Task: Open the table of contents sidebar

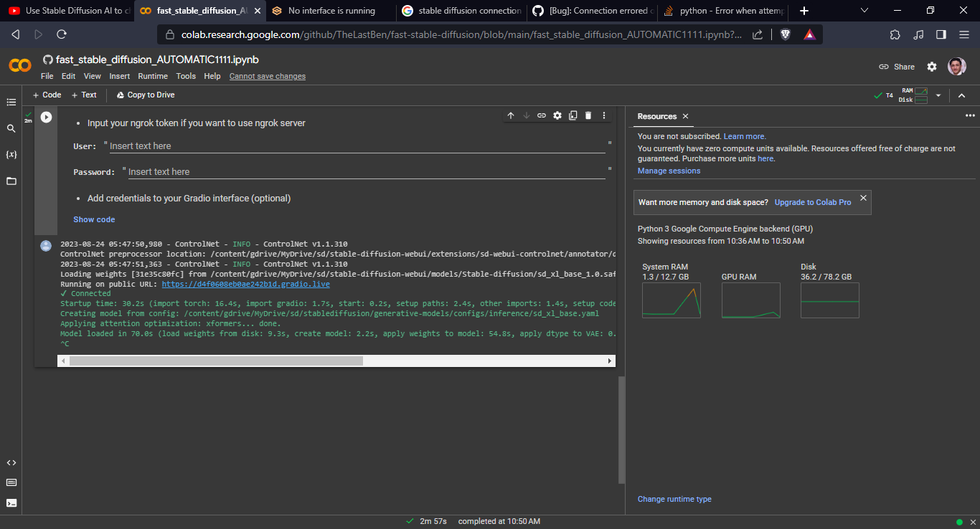Action: (11, 102)
